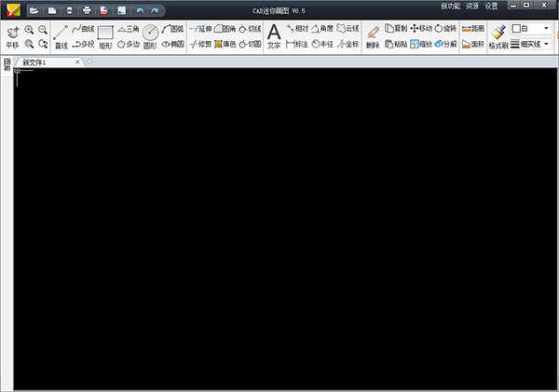559x392 pixels.
Task: Click the picture export icon in title bar
Action: pos(121,10)
